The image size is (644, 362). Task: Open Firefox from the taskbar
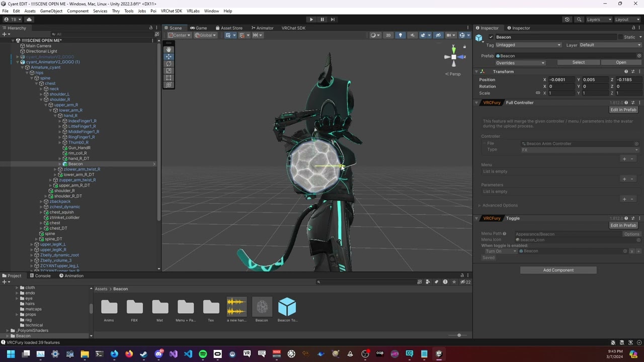pos(129,354)
